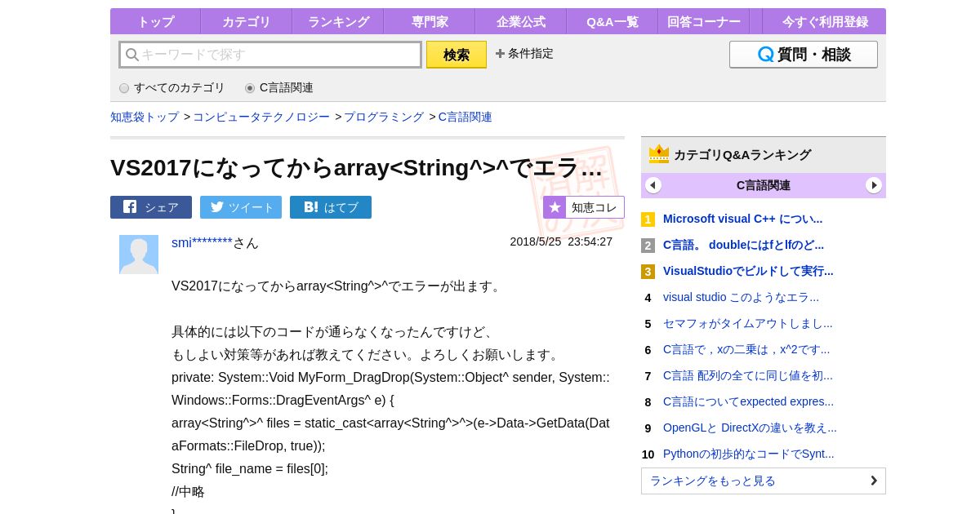Open rank 3 VisualStudioでビルド link

[x=748, y=271]
